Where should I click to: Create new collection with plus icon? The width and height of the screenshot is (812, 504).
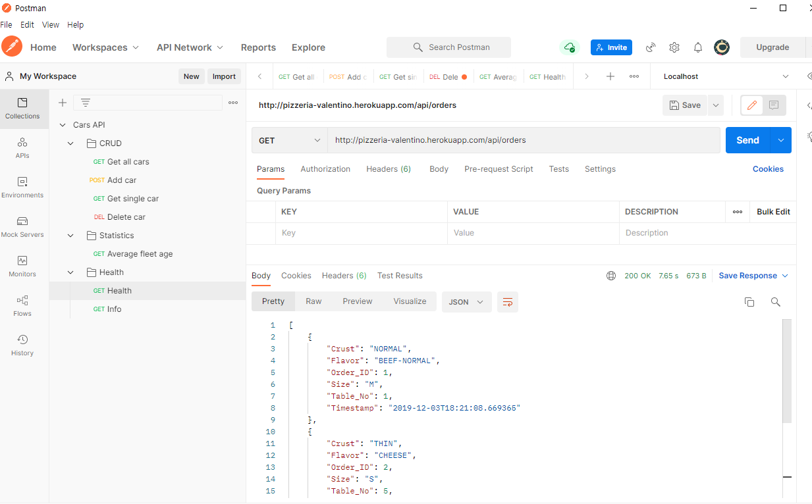tap(63, 103)
